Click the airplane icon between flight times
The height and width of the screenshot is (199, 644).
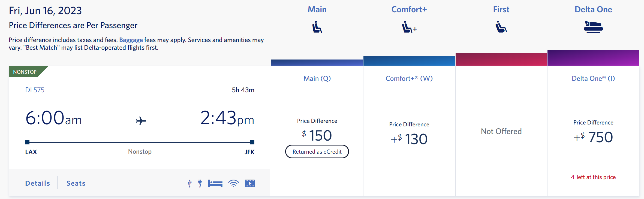[141, 121]
